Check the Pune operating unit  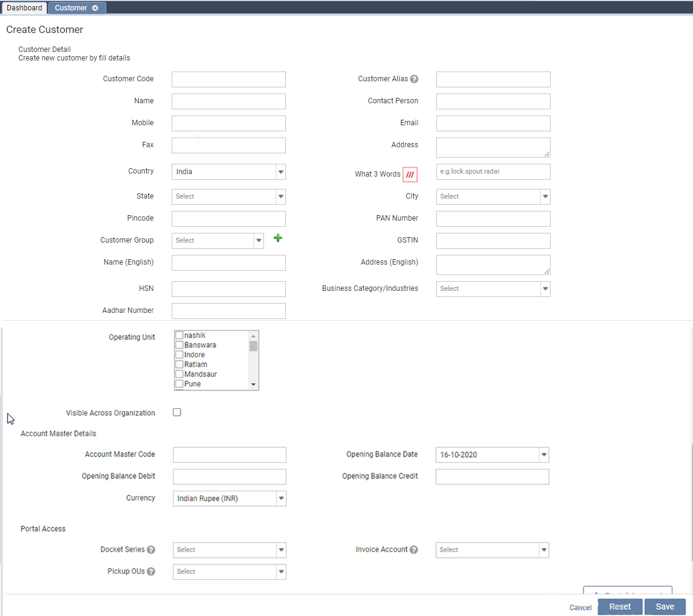tap(180, 384)
